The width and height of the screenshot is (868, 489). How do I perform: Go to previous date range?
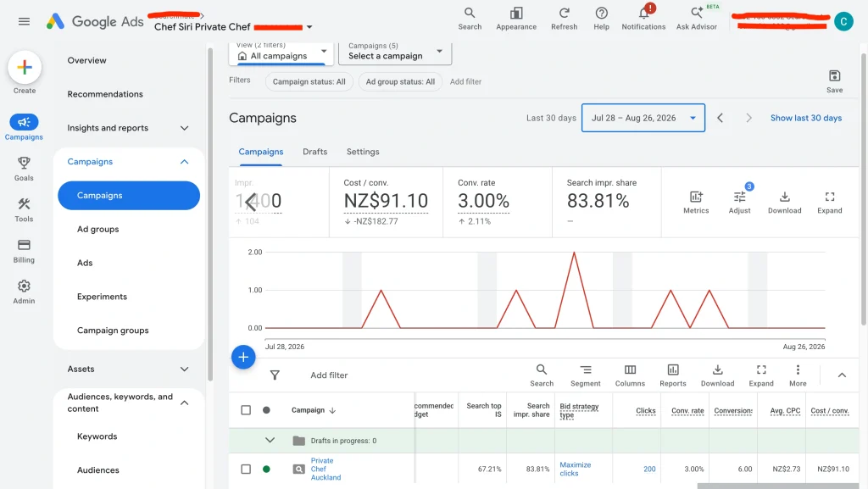[x=720, y=118]
